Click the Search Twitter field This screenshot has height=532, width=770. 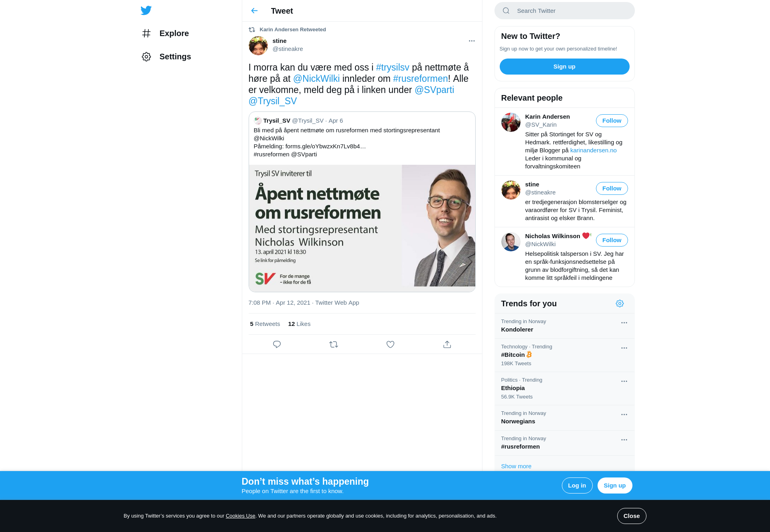565,11
